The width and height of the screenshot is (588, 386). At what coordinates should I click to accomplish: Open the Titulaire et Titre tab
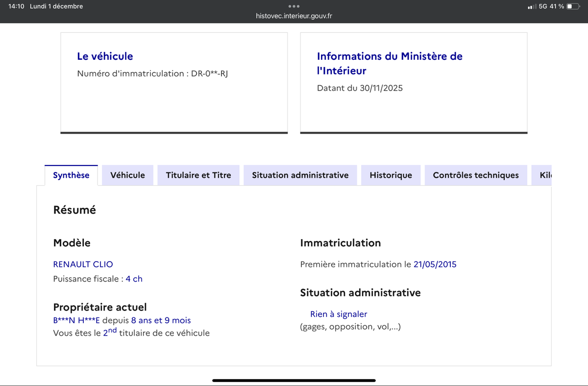tap(198, 175)
